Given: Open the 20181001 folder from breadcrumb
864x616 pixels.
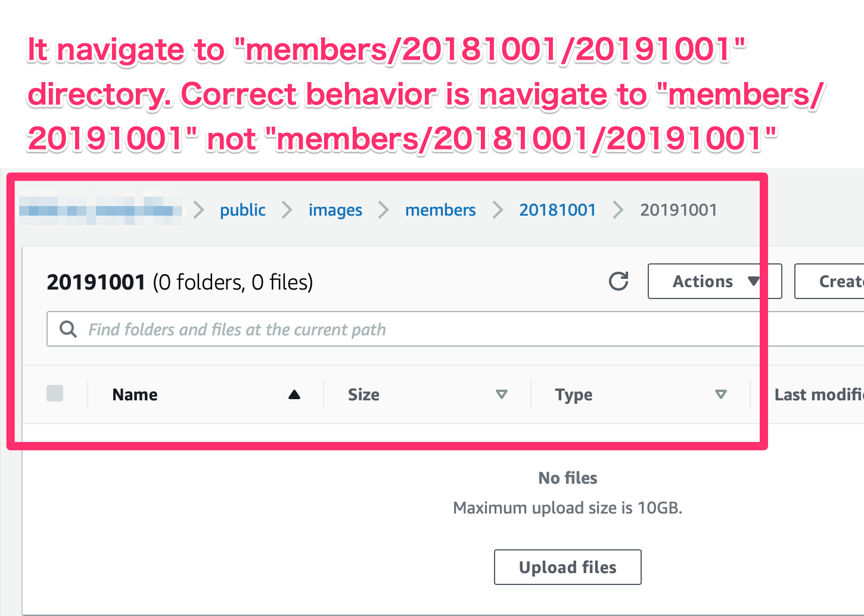Looking at the screenshot, I should coord(558,210).
